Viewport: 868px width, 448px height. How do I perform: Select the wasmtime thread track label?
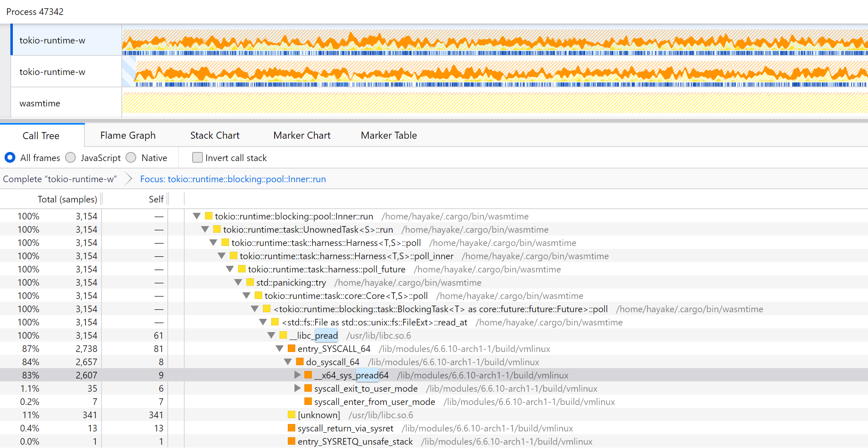pos(40,103)
